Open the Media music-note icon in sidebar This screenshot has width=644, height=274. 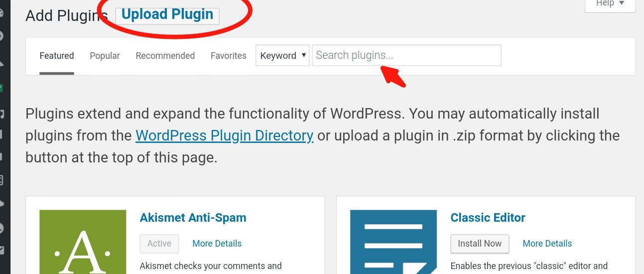1,114
